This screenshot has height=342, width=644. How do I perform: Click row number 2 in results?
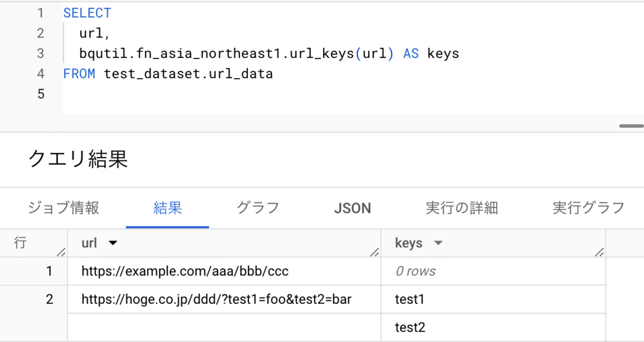tap(49, 299)
